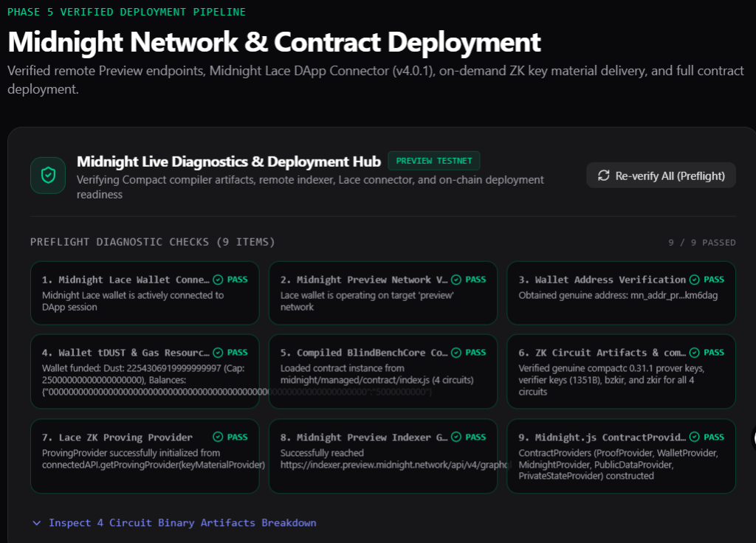Screen dimensions: 756x543
Task: Select the Wallet Address Verification card
Action: 621,293
